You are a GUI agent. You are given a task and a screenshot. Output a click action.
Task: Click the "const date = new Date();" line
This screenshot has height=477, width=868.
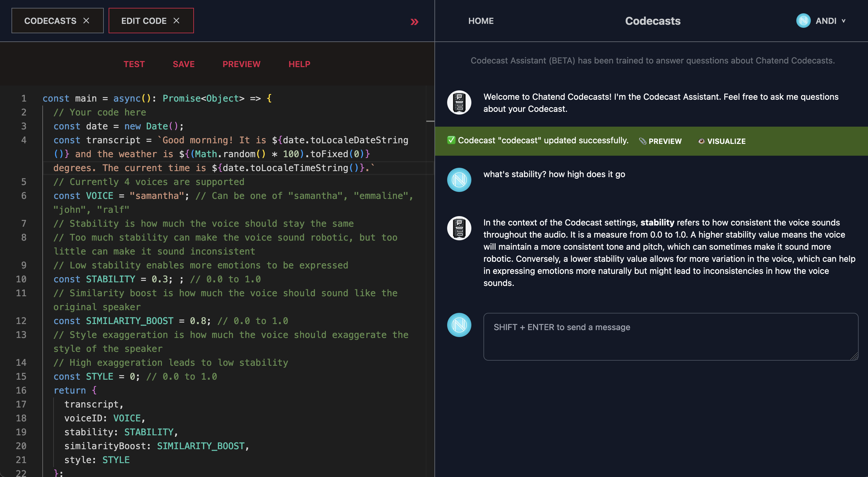pos(119,126)
